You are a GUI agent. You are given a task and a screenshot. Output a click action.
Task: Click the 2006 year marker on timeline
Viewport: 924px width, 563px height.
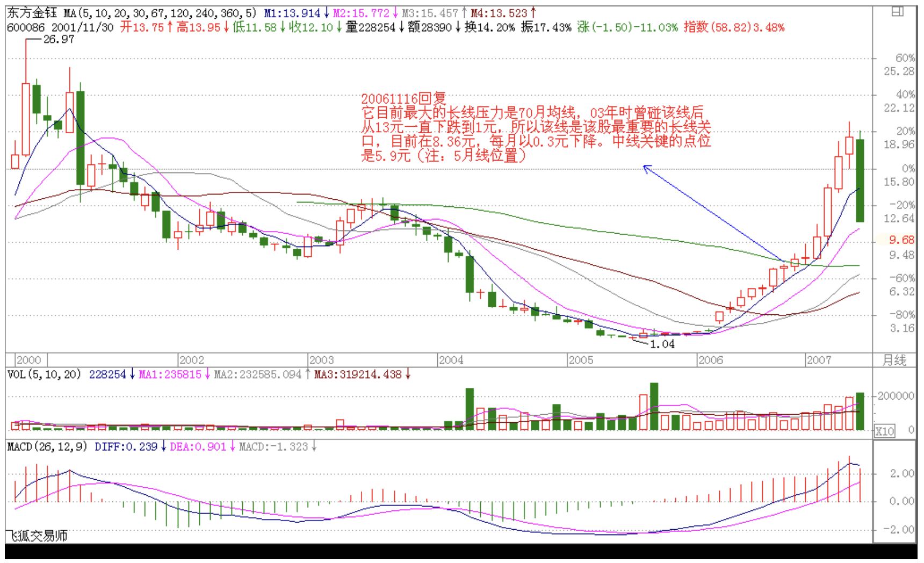click(x=710, y=360)
